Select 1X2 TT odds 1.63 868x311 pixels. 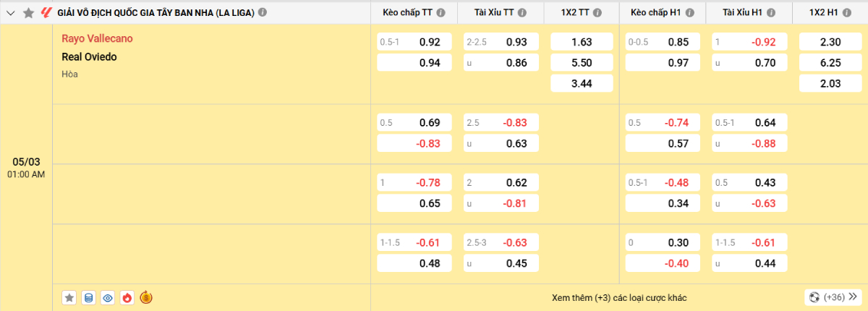[x=582, y=42]
